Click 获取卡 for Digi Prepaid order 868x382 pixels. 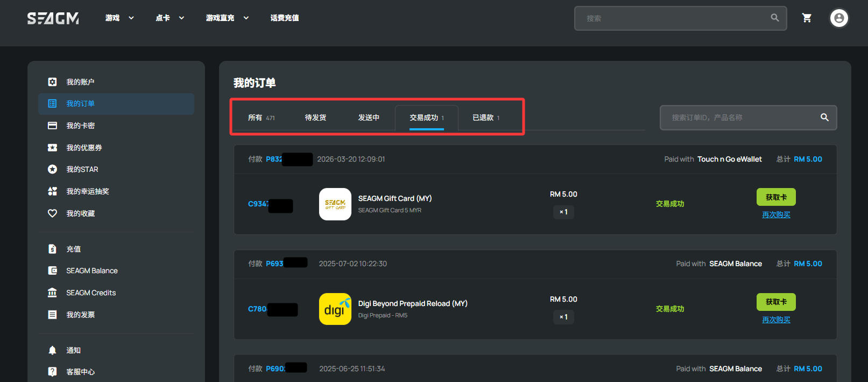[x=776, y=302]
